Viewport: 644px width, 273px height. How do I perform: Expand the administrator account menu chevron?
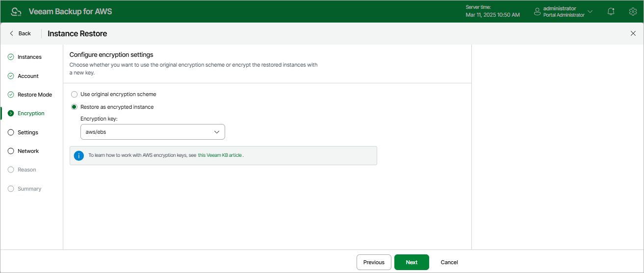(590, 11)
